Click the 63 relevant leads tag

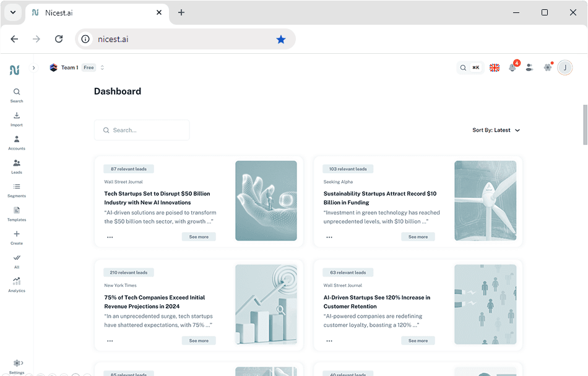tap(348, 273)
